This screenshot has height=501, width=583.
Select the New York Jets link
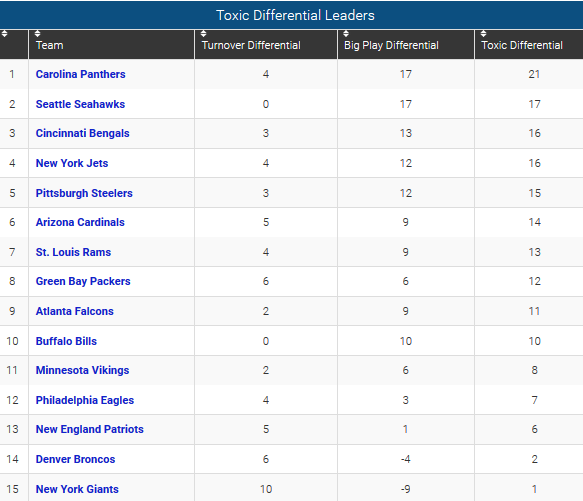(72, 163)
